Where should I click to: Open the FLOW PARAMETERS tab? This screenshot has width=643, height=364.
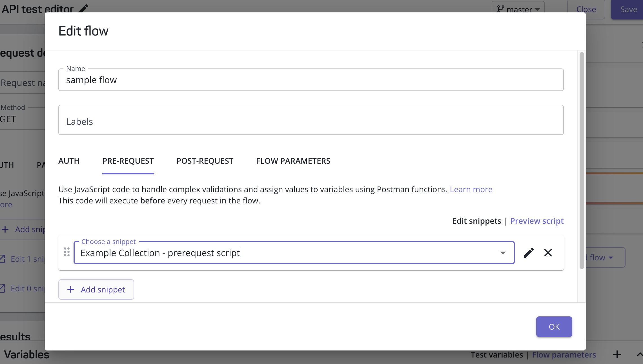tap(293, 161)
